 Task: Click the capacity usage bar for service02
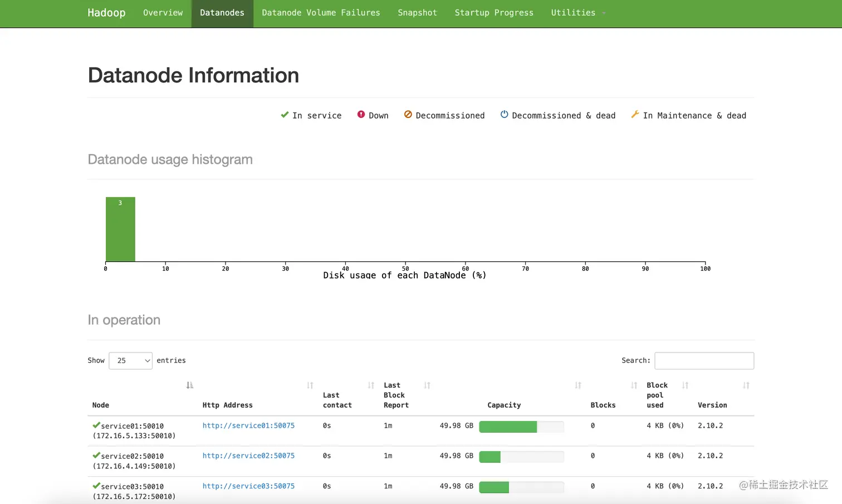coord(521,457)
